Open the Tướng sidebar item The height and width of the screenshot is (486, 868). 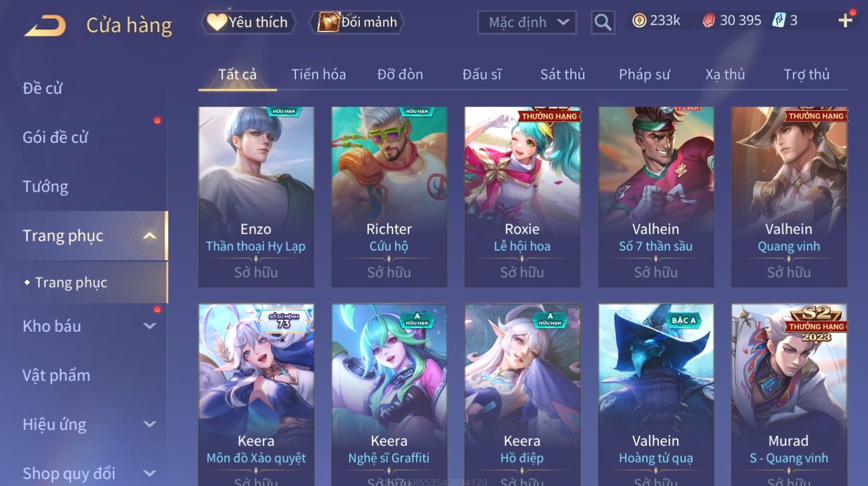tap(45, 187)
